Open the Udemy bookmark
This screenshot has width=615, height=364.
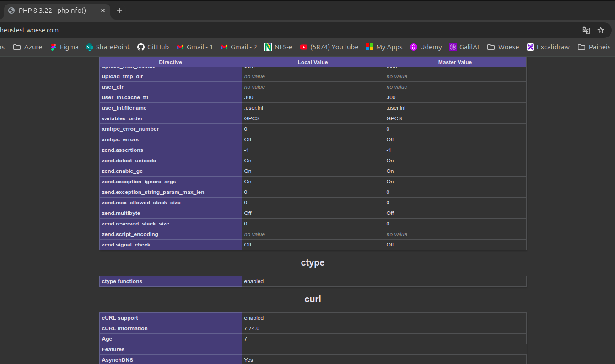click(426, 47)
